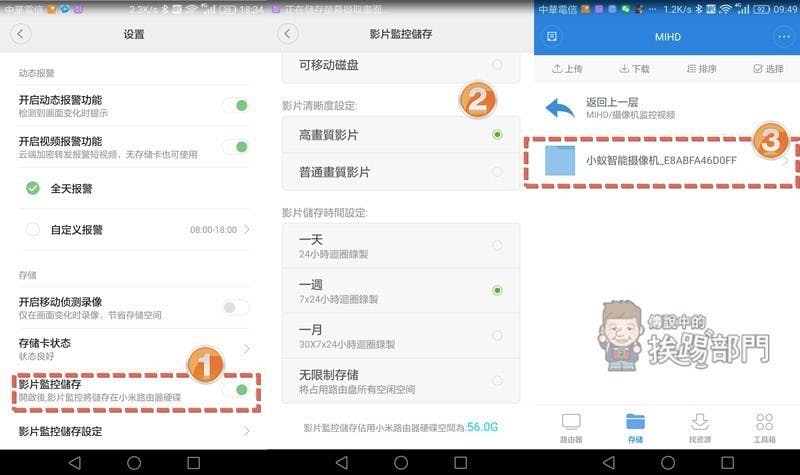Open the 小蚁智能摄像机 folder icon

(x=560, y=160)
